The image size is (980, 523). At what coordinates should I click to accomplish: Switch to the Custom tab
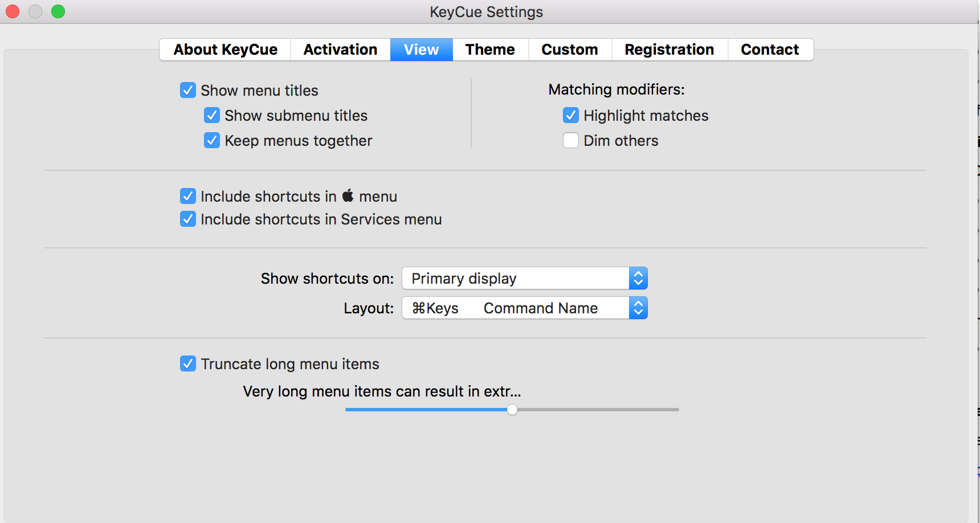pyautogui.click(x=570, y=50)
